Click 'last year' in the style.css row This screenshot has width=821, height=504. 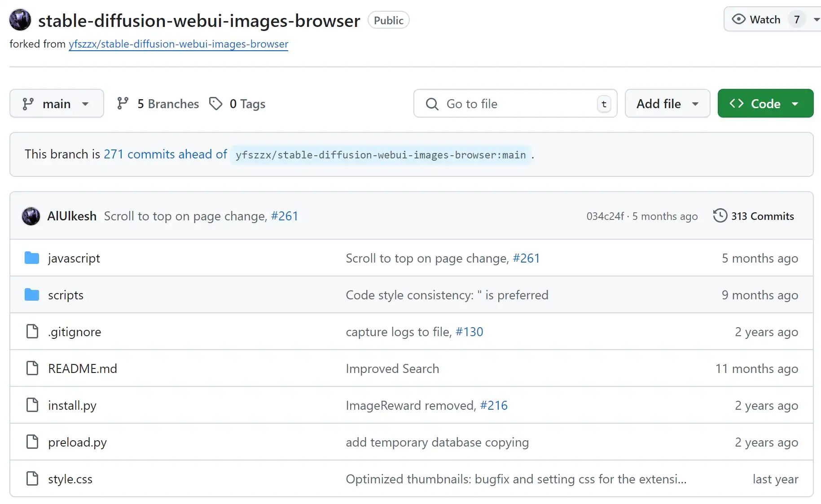coord(775,479)
